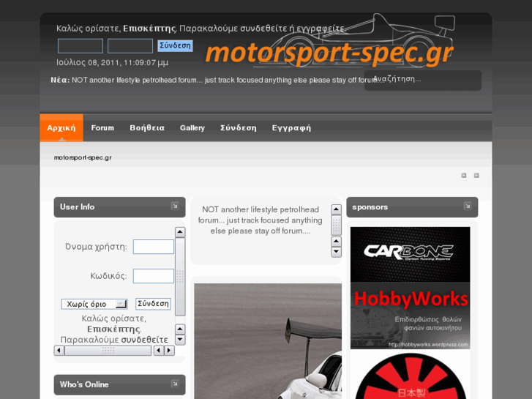Click the Αναζήτηση search box
The image size is (532, 399).
click(423, 80)
